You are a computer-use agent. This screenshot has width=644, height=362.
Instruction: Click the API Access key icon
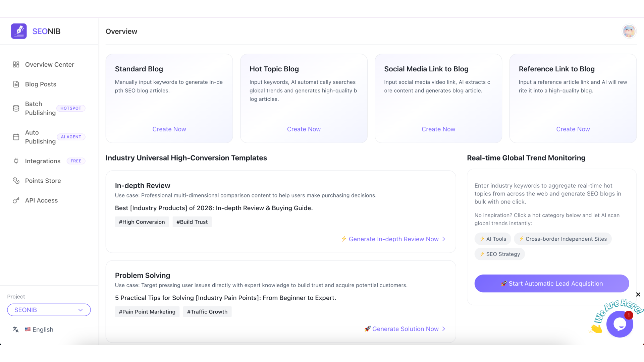[16, 200]
